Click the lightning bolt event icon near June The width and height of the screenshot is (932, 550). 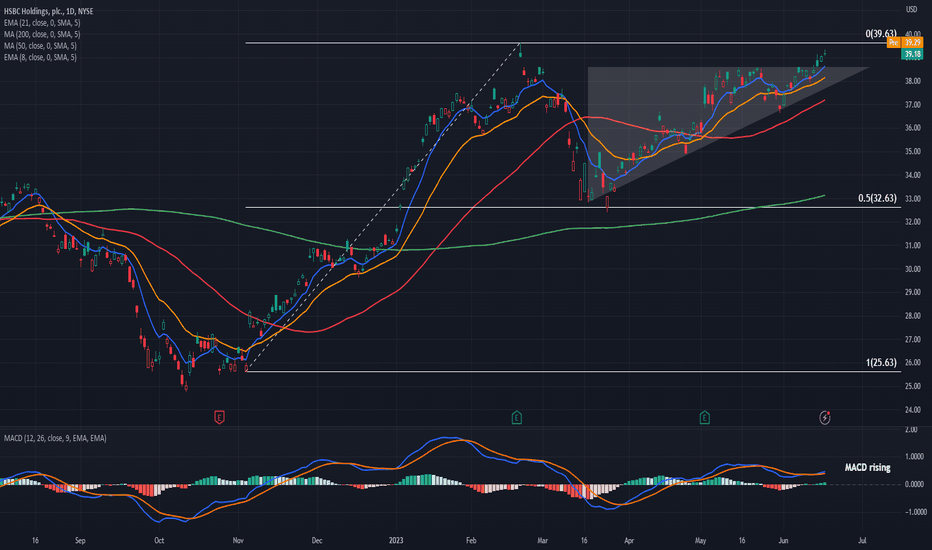click(x=824, y=417)
